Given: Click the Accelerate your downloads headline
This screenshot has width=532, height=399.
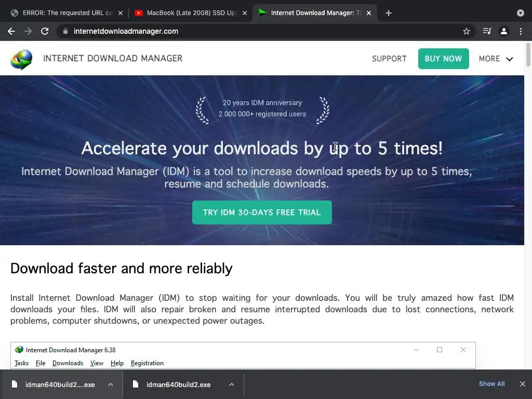Looking at the screenshot, I should (262, 148).
